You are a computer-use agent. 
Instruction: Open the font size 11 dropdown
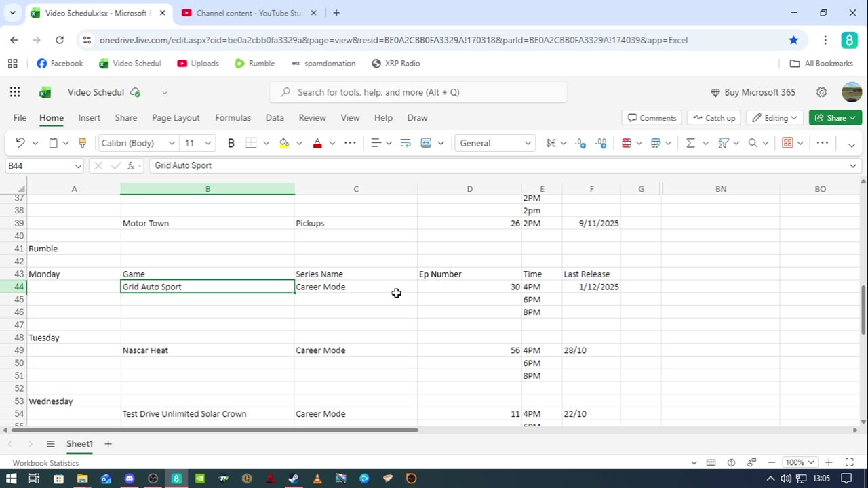click(x=208, y=143)
